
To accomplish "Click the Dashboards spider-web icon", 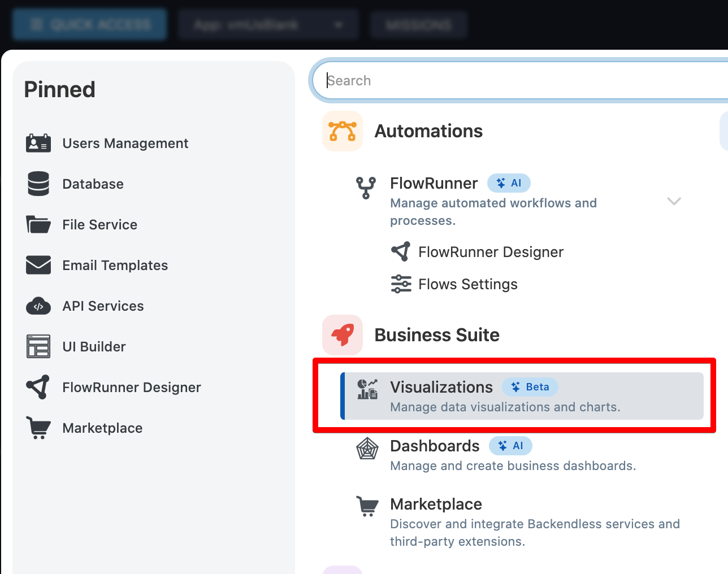I will click(x=367, y=449).
